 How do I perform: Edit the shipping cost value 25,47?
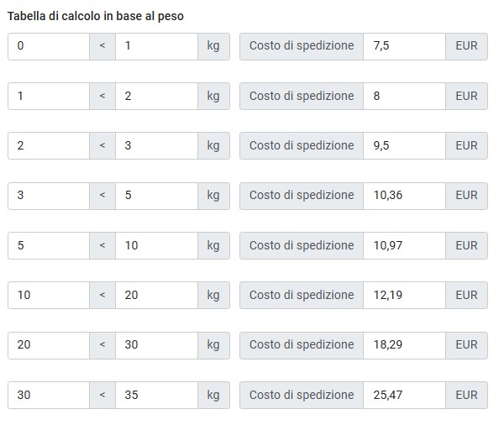tap(404, 395)
